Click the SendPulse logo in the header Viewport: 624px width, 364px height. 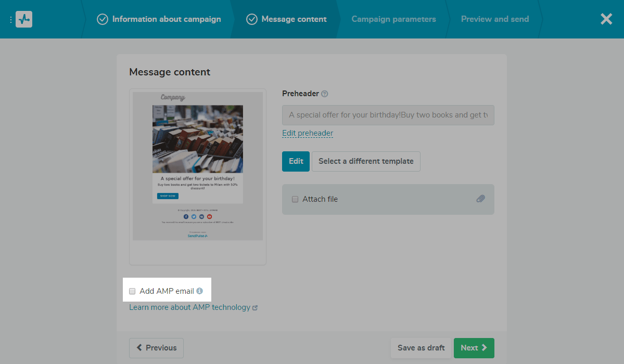(24, 19)
